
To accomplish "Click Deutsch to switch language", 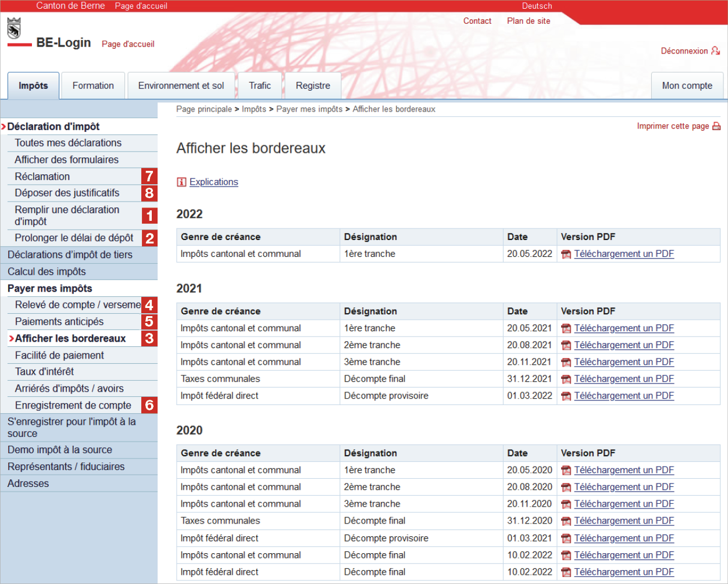I will (536, 6).
